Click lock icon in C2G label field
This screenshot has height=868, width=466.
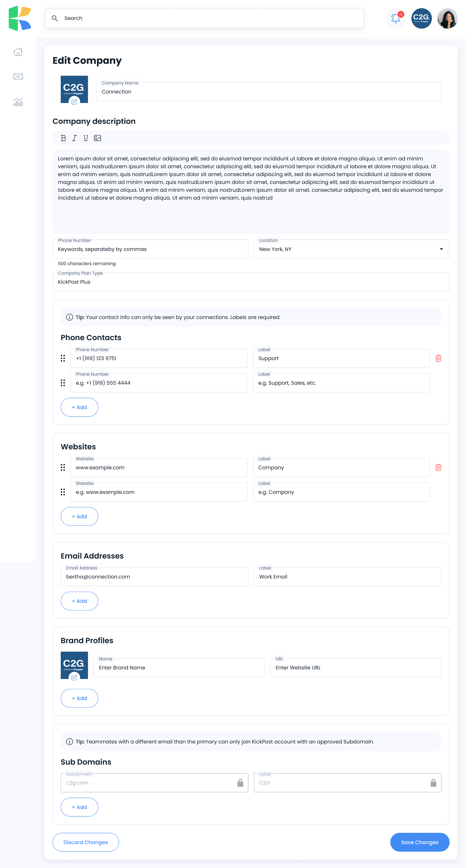coord(433,783)
